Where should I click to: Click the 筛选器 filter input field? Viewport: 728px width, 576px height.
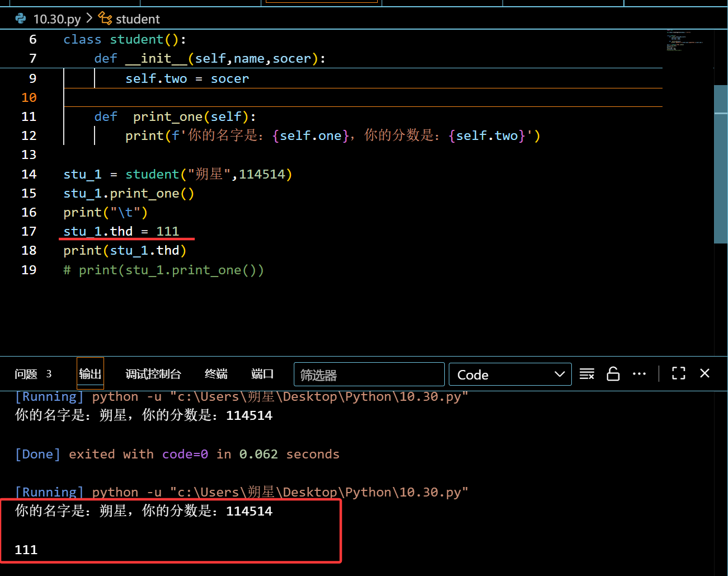[369, 374]
